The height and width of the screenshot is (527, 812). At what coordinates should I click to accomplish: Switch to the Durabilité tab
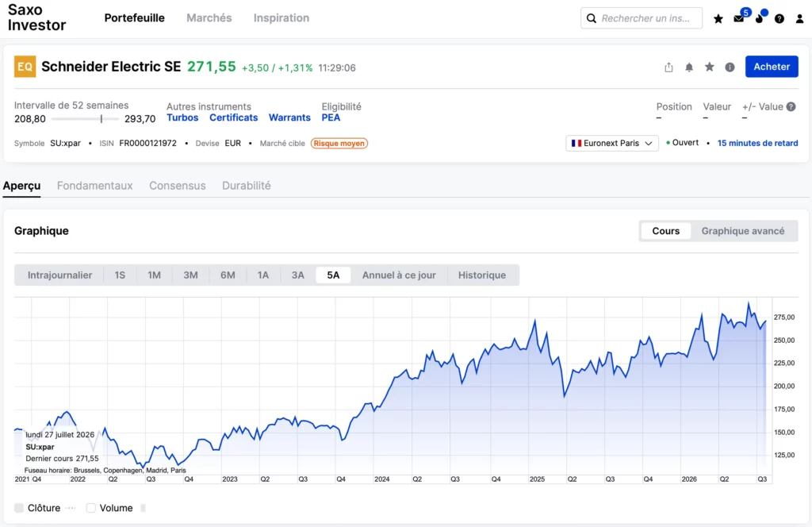point(247,186)
